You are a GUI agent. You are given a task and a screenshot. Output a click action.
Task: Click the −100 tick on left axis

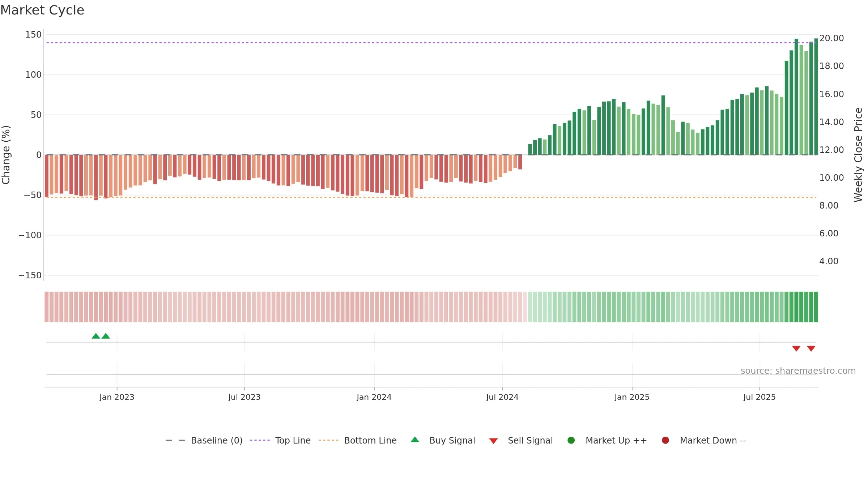tap(30, 235)
